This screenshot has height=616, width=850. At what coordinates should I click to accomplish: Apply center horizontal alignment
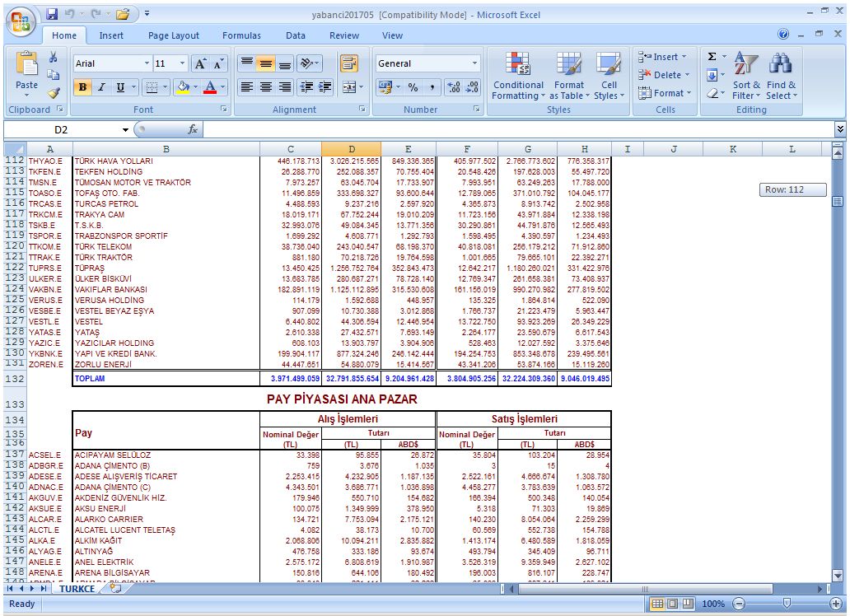(265, 86)
